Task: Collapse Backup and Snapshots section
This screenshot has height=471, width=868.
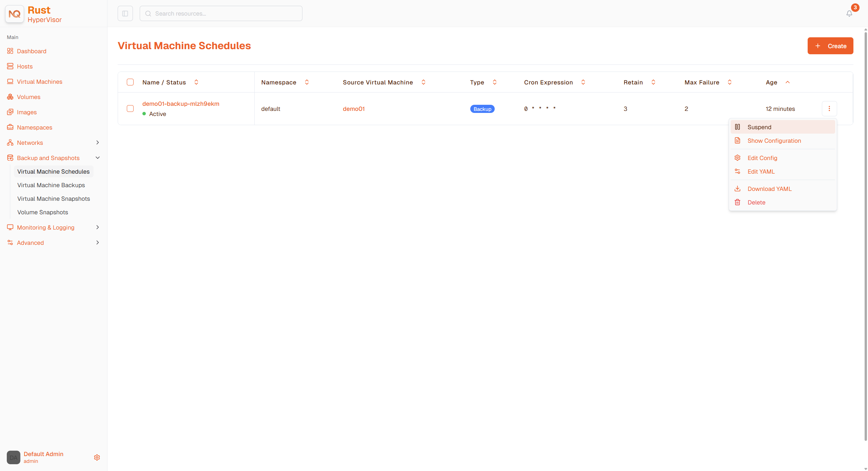Action: (x=98, y=158)
